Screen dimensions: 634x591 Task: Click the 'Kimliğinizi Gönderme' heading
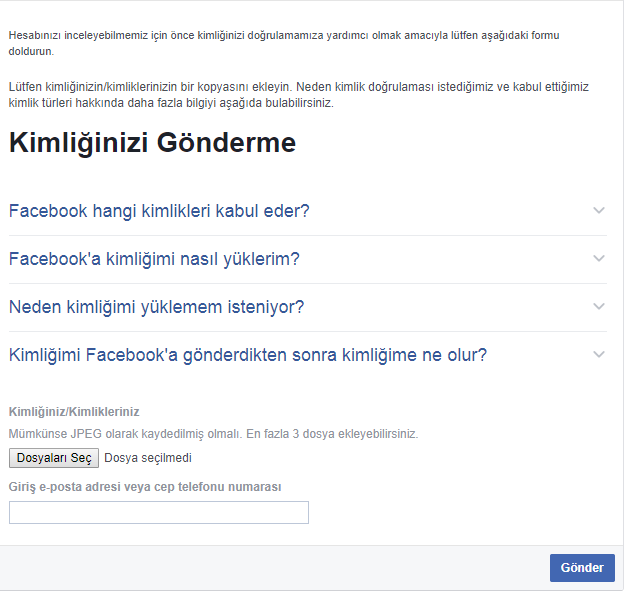pos(152,143)
